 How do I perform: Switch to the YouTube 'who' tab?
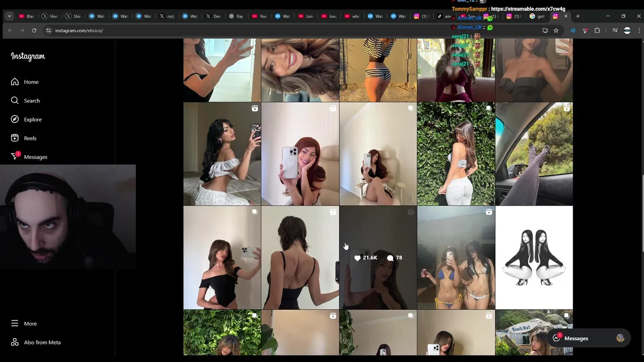352,16
